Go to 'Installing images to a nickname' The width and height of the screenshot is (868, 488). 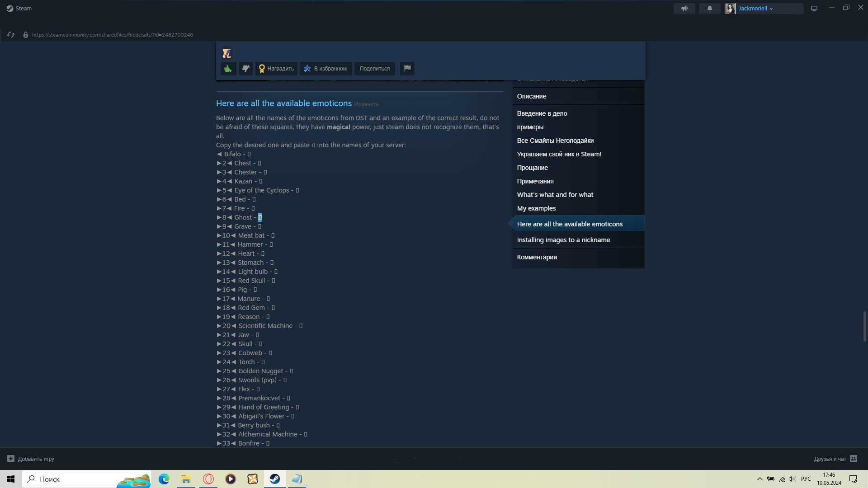coord(563,240)
